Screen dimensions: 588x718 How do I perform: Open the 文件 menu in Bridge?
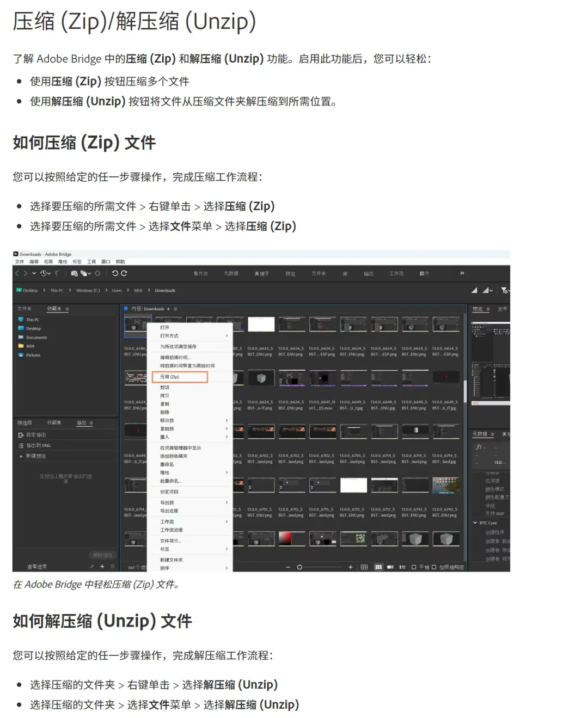click(x=20, y=262)
